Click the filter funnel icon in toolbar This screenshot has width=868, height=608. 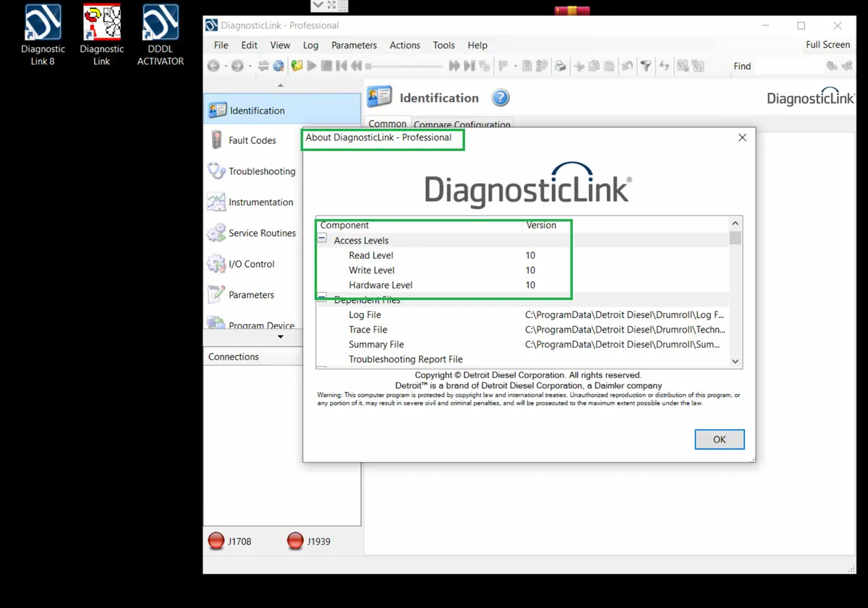(646, 66)
